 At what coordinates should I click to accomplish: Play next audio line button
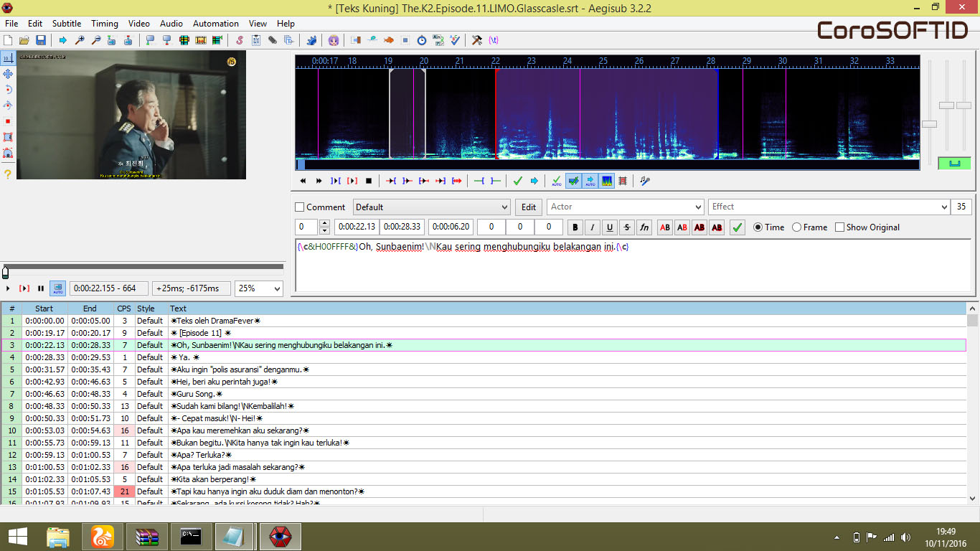[320, 181]
